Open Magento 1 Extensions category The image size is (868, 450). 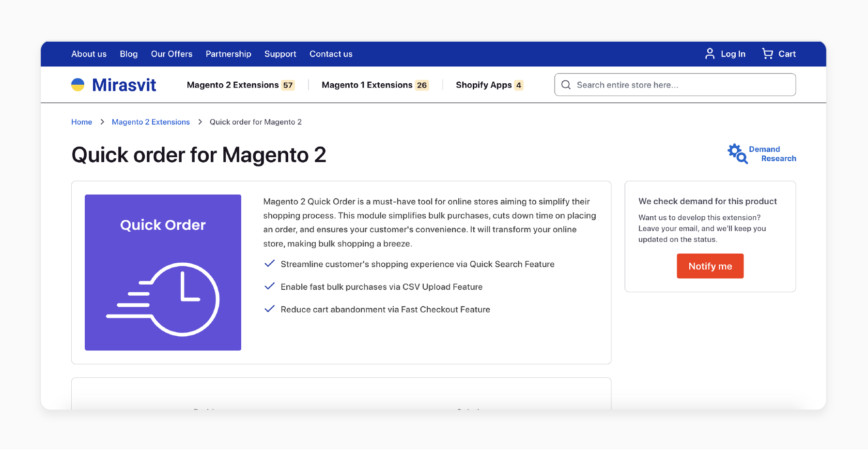(x=367, y=85)
